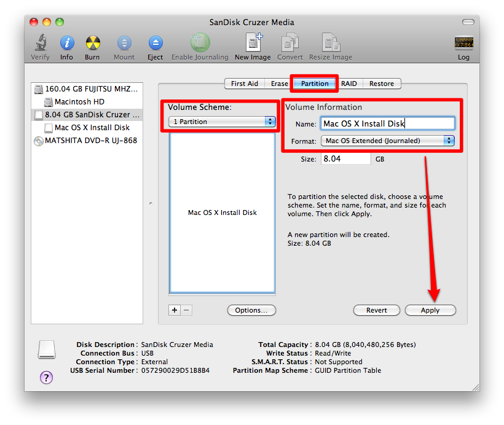Screen dimensions: 504x425
Task: Click the purple help question mark
Action: [46, 377]
